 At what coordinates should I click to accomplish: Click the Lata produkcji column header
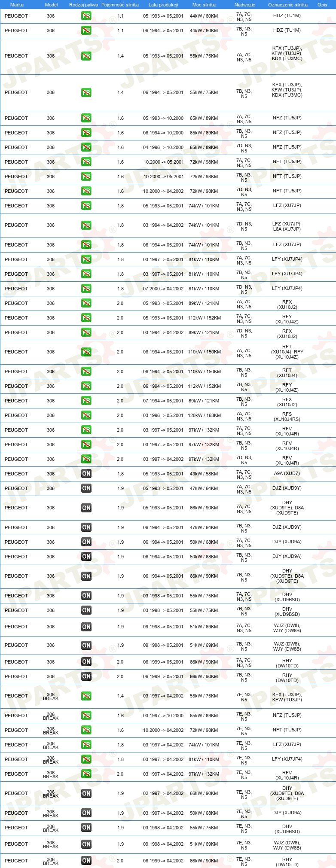pos(163,5)
